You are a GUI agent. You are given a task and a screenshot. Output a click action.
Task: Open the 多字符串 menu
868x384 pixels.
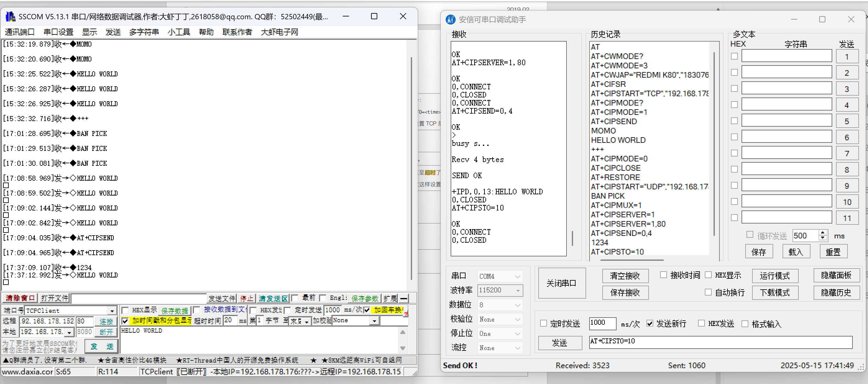[144, 32]
